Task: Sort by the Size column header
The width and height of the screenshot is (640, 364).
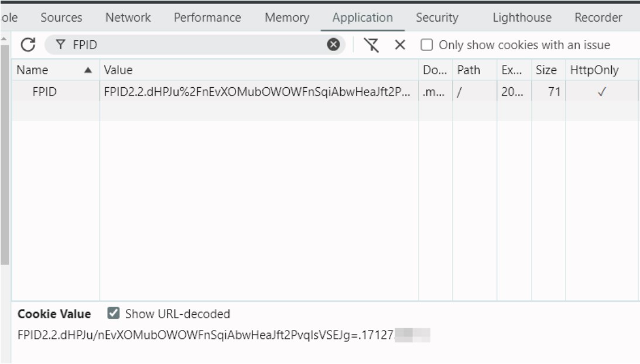Action: coord(546,70)
